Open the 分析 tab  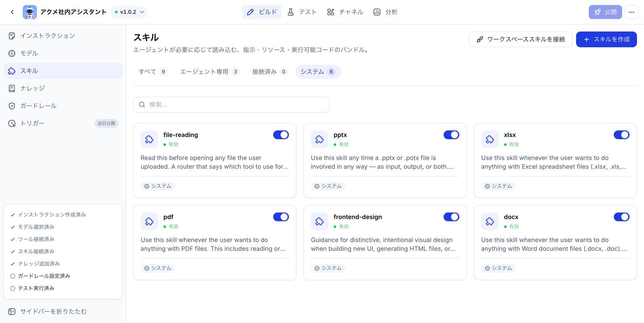coord(385,12)
